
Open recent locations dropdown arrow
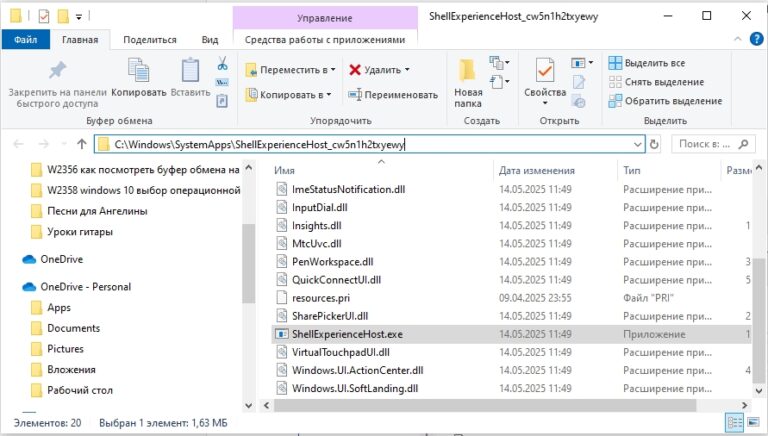(64, 144)
